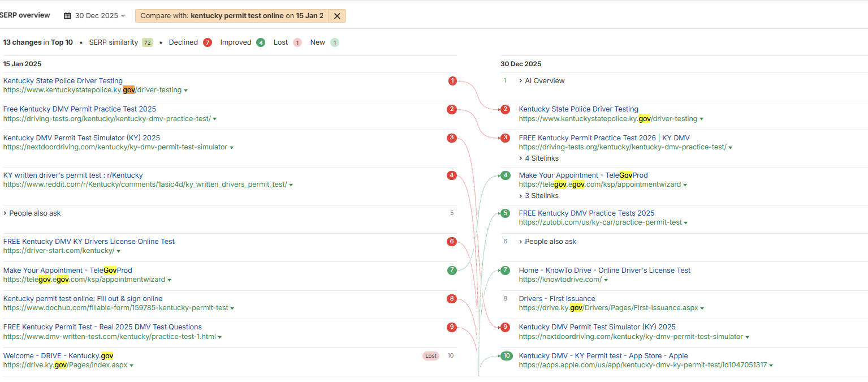Open Free Kentucky DMV Permit Practice Test 2025
Viewport: 868px width, 382px height.
[x=80, y=109]
